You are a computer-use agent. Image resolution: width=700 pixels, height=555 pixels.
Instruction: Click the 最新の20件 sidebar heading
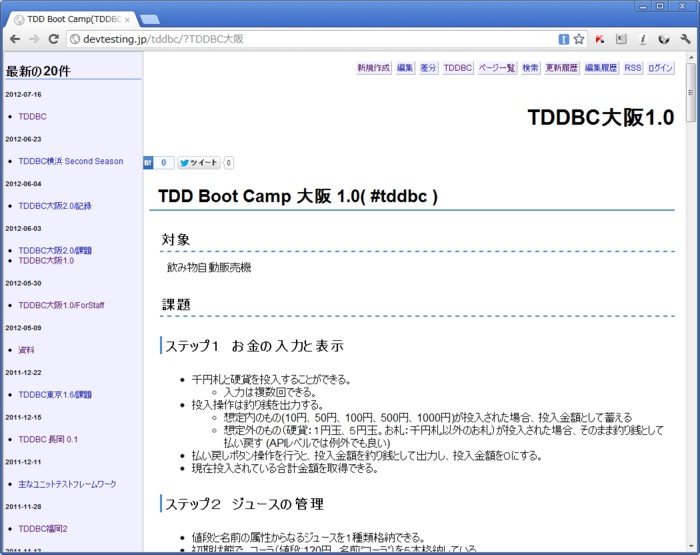(x=38, y=71)
